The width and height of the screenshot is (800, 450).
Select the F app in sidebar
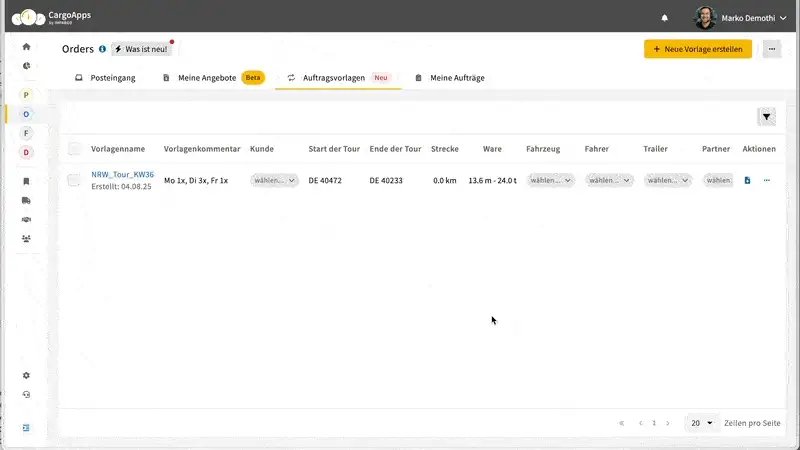[26, 133]
